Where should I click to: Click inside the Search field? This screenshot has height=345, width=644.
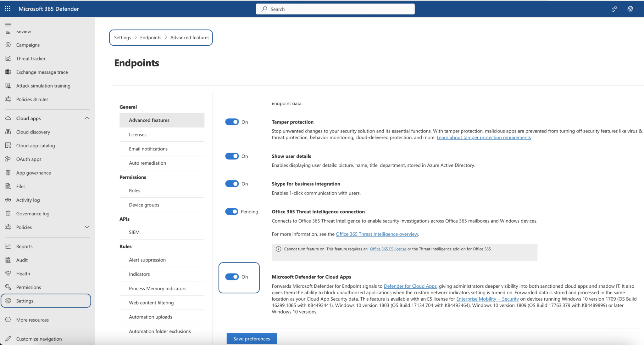[x=335, y=9]
